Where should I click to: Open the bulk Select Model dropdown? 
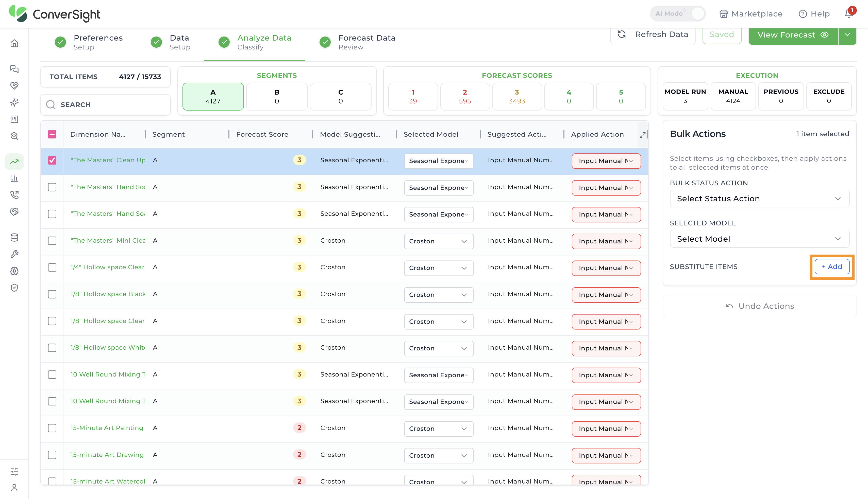tap(759, 239)
